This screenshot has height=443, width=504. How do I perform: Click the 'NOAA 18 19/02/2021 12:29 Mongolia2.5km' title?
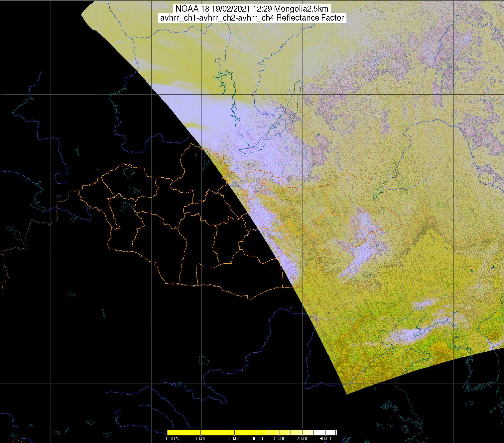[252, 9]
